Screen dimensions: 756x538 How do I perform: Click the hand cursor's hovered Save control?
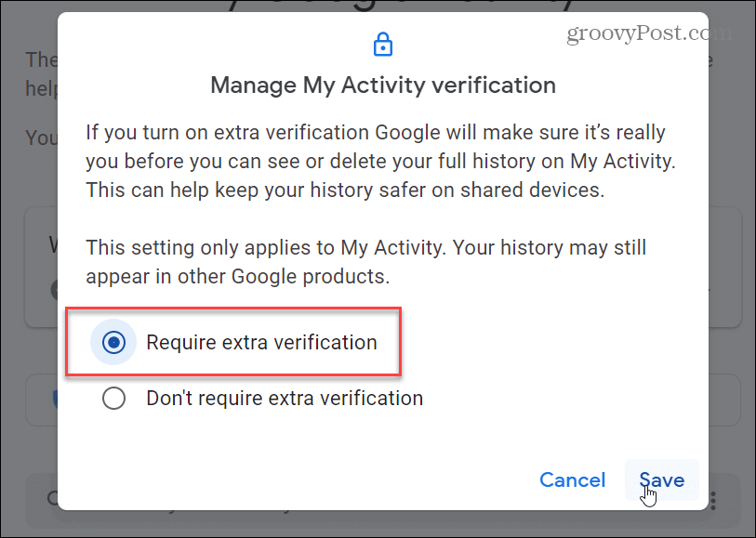661,480
